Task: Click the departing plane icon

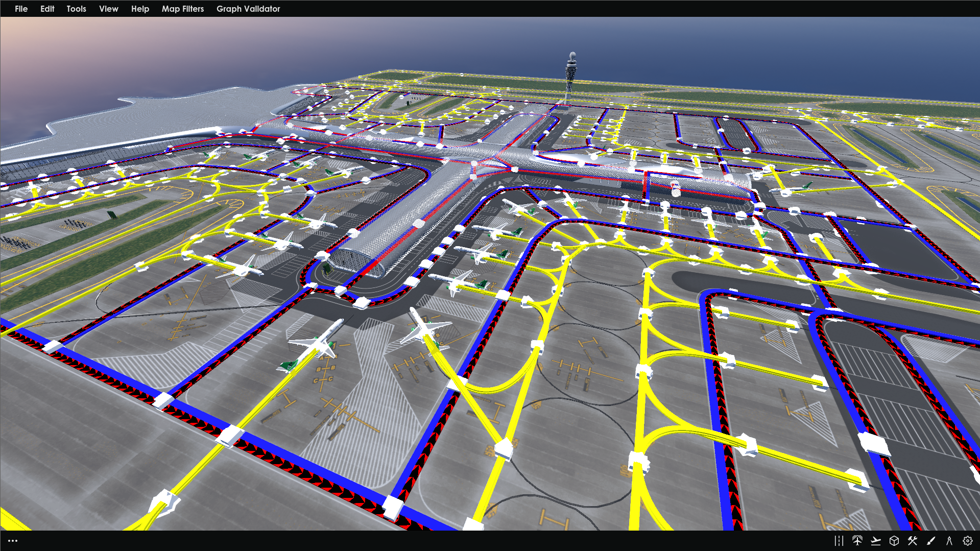Action: coord(876,541)
